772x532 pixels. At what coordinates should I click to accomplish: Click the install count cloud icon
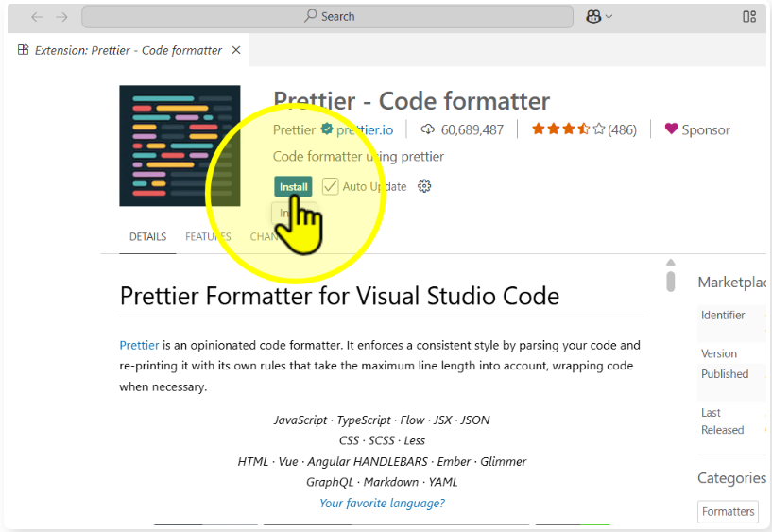(427, 129)
